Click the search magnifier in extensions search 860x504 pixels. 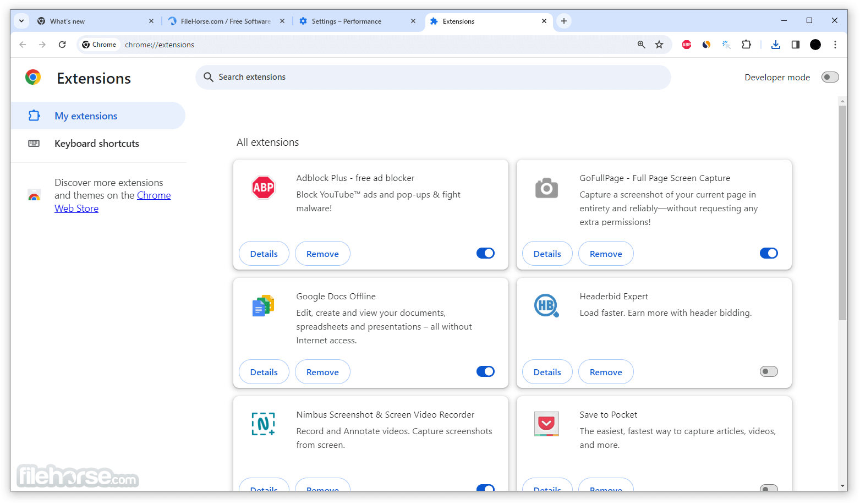[209, 77]
